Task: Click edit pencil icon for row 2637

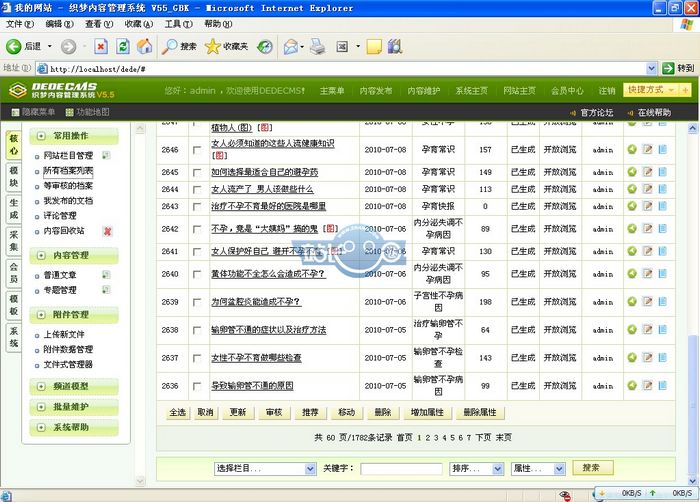Action: click(647, 357)
